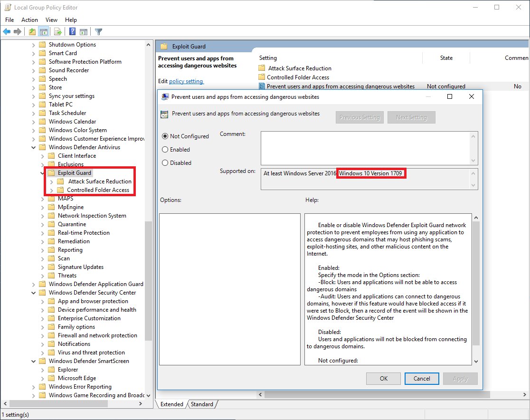
Task: Click the Smart Card folder icon
Action: point(42,53)
